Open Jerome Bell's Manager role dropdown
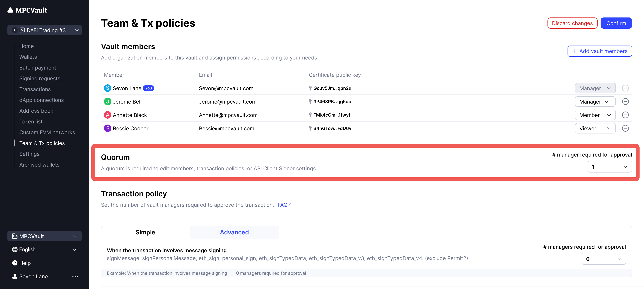Screen dimensions: 644x290 point(595,102)
